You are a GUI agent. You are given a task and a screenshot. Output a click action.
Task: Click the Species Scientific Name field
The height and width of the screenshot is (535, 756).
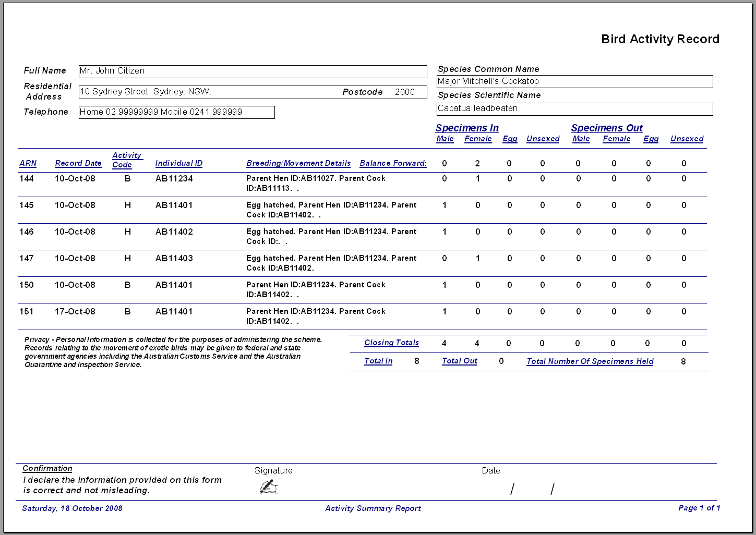click(575, 109)
